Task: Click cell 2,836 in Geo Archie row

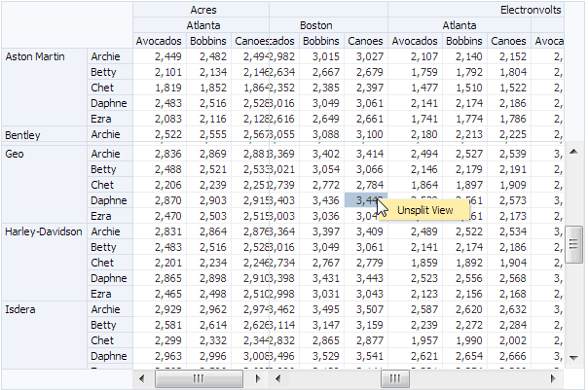Action: [x=160, y=154]
